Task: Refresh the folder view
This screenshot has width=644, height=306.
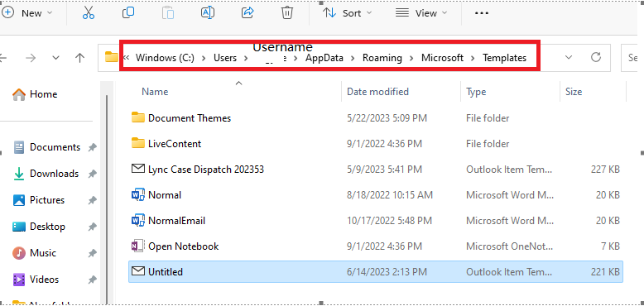Action: point(595,57)
